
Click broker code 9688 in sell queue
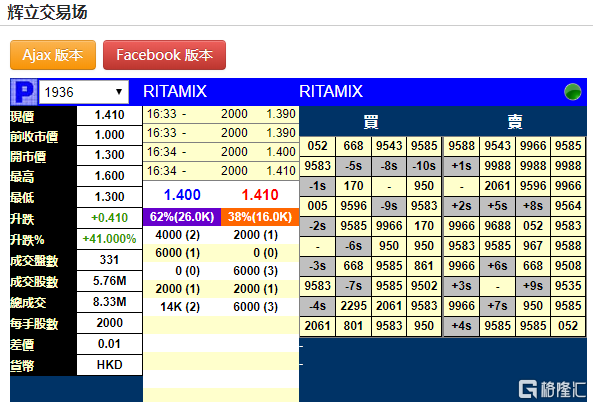click(497, 226)
